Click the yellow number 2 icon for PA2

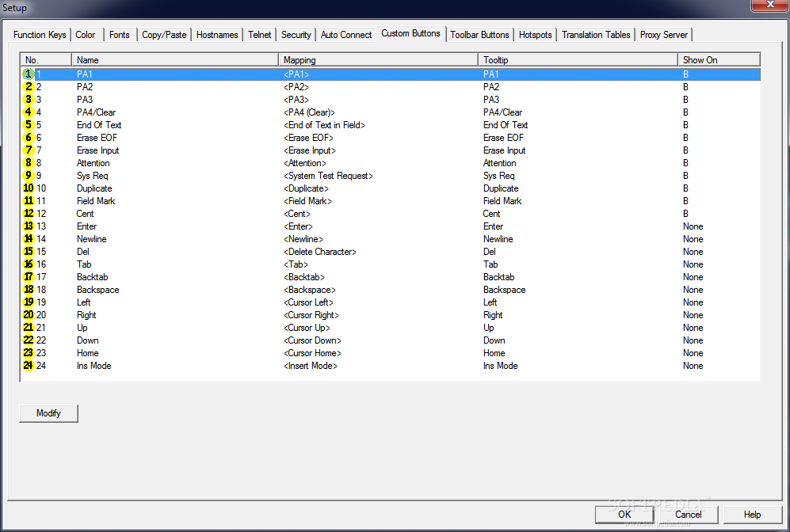tap(29, 86)
